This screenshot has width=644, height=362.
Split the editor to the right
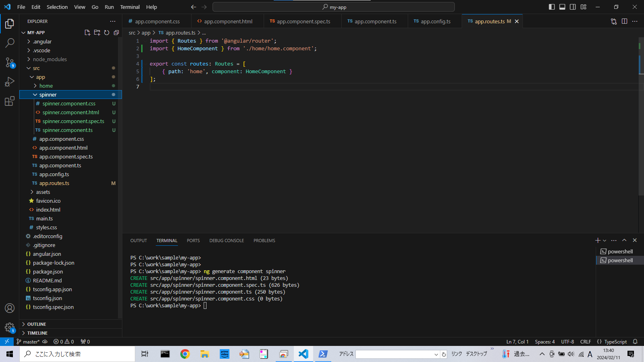pos(624,21)
